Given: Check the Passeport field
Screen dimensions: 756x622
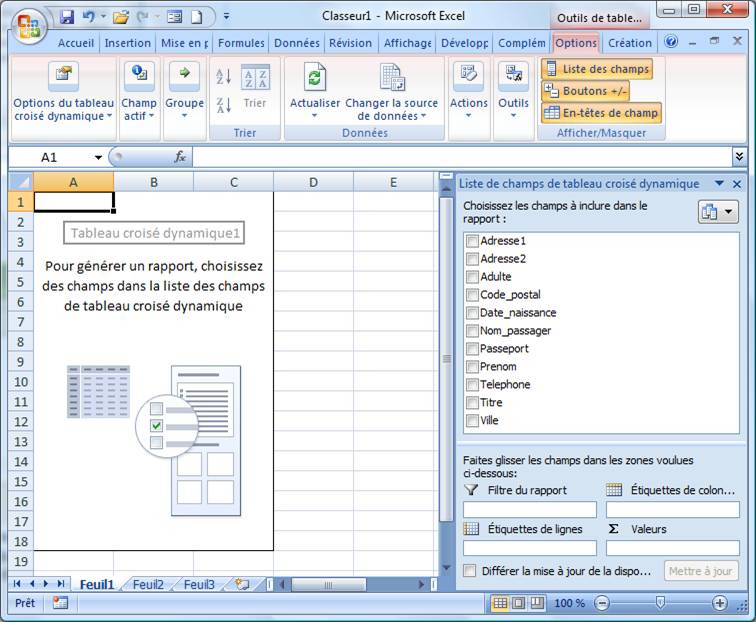Looking at the screenshot, I should tap(472, 349).
